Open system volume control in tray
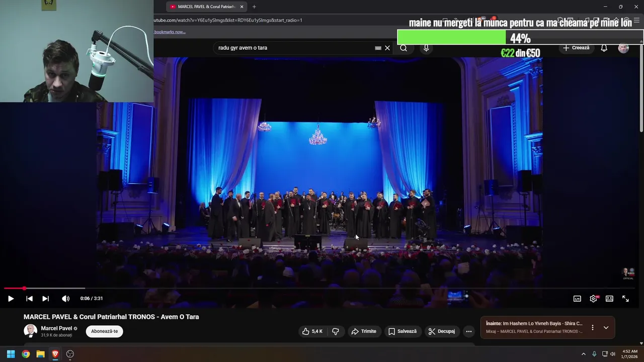The height and width of the screenshot is (362, 644). point(613,354)
